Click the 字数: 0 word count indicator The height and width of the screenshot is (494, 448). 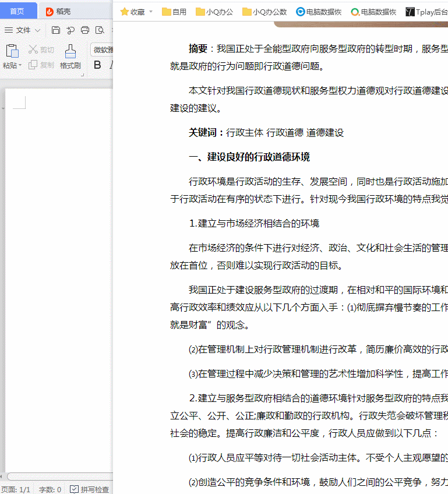pos(50,489)
